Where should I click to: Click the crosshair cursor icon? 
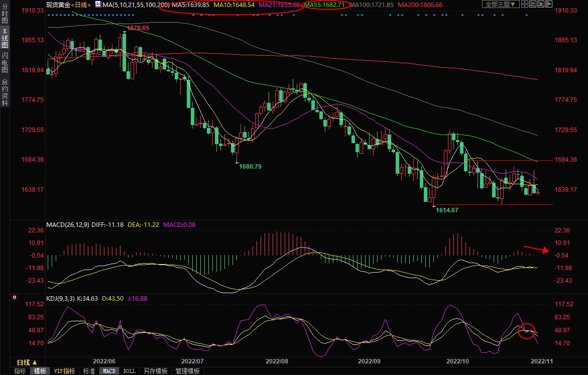pyautogui.click(x=525, y=4)
